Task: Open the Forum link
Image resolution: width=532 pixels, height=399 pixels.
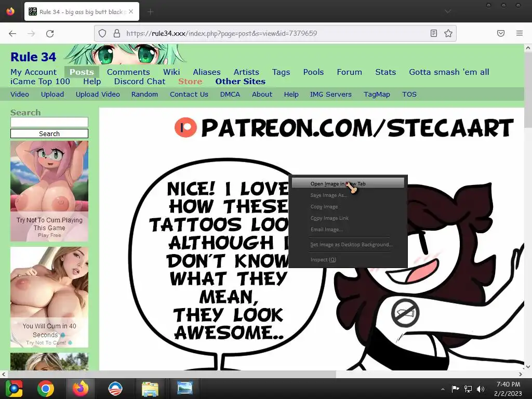Action: coord(350,72)
